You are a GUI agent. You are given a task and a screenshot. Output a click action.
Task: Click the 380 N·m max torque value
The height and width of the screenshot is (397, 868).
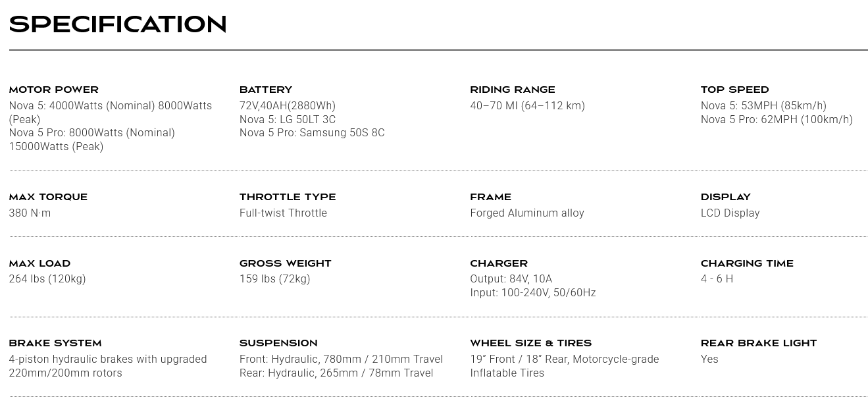(x=30, y=213)
